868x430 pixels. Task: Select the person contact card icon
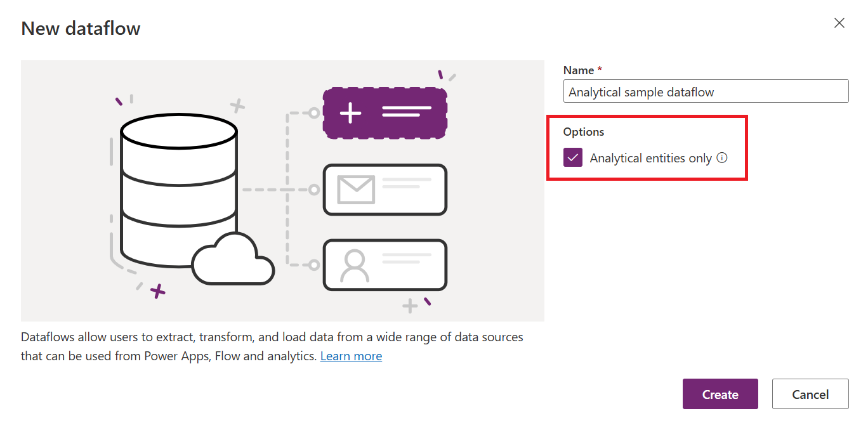tap(385, 264)
